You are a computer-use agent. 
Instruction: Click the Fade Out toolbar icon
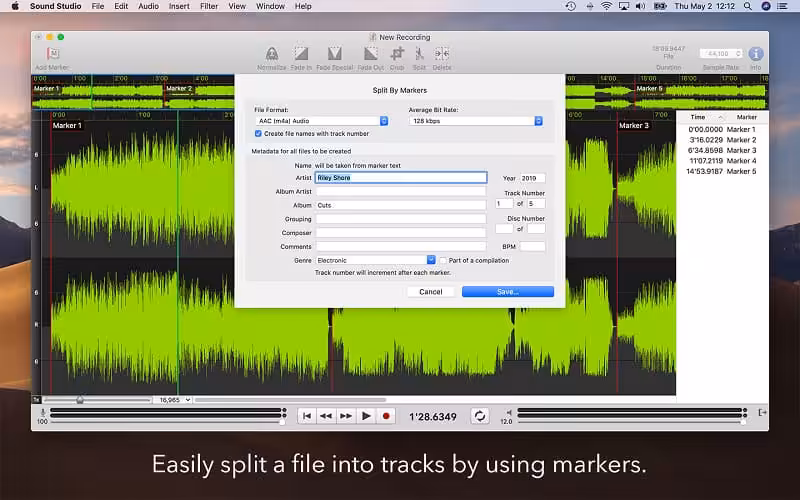[x=371, y=54]
